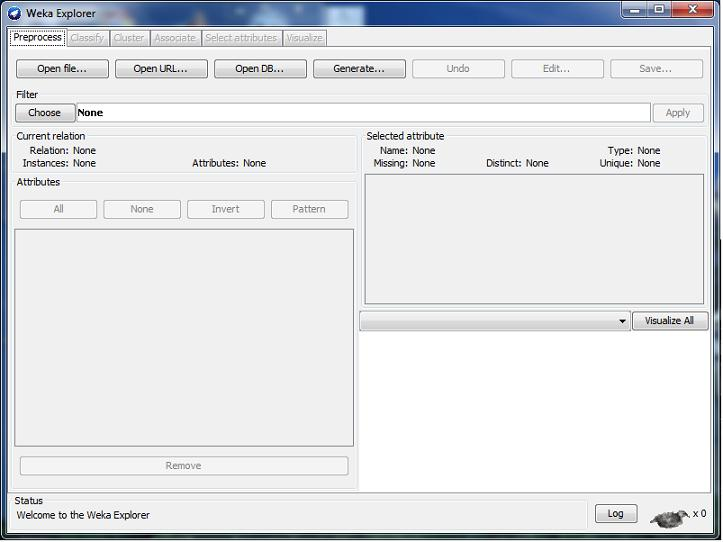Open the Cluster tab
The height and width of the screenshot is (542, 723).
pos(129,38)
